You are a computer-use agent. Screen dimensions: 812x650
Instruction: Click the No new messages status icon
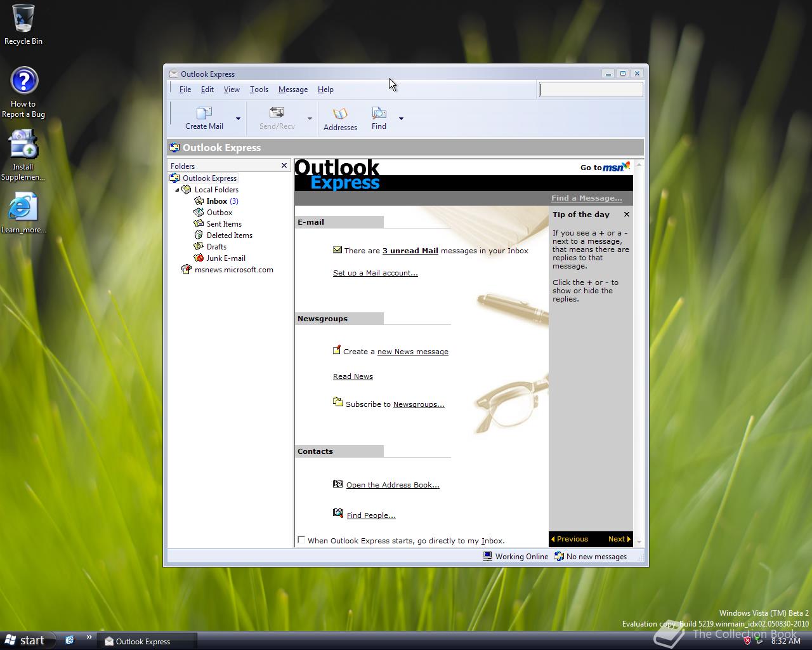(x=559, y=556)
